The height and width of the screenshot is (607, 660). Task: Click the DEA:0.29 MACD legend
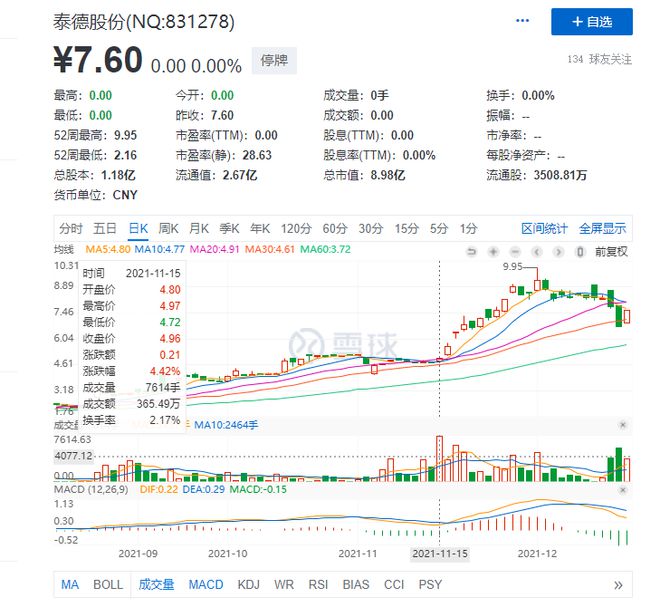click(x=203, y=490)
